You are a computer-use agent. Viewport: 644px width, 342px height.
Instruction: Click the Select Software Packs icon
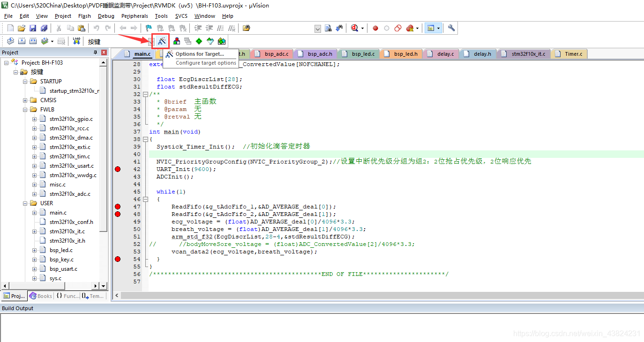[x=210, y=41]
